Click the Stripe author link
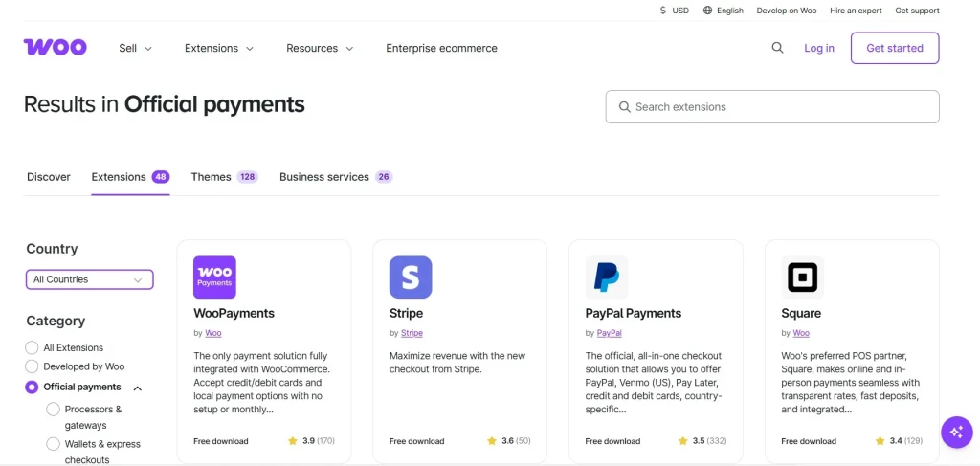 412,333
